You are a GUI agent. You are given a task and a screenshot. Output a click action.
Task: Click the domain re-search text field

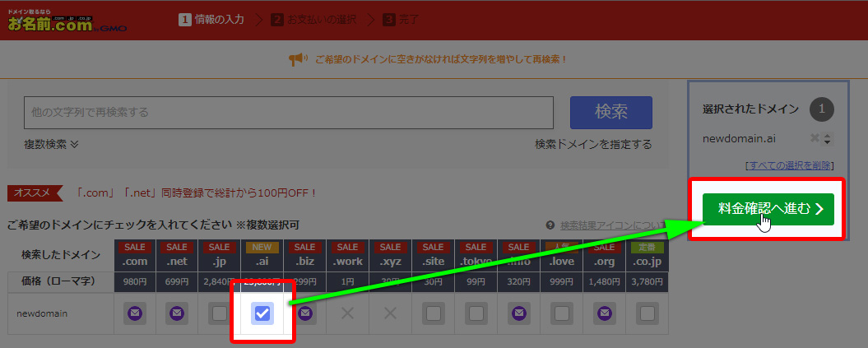point(288,112)
